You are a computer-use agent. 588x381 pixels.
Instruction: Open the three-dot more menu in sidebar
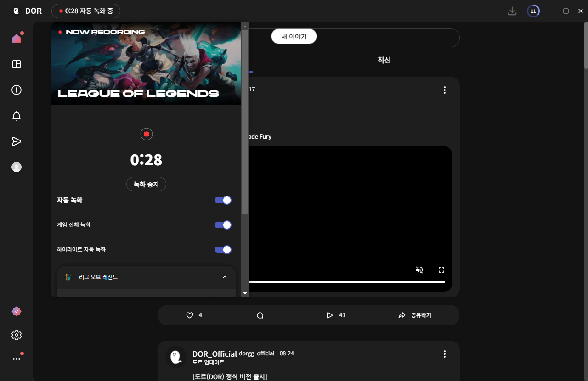tap(17, 359)
